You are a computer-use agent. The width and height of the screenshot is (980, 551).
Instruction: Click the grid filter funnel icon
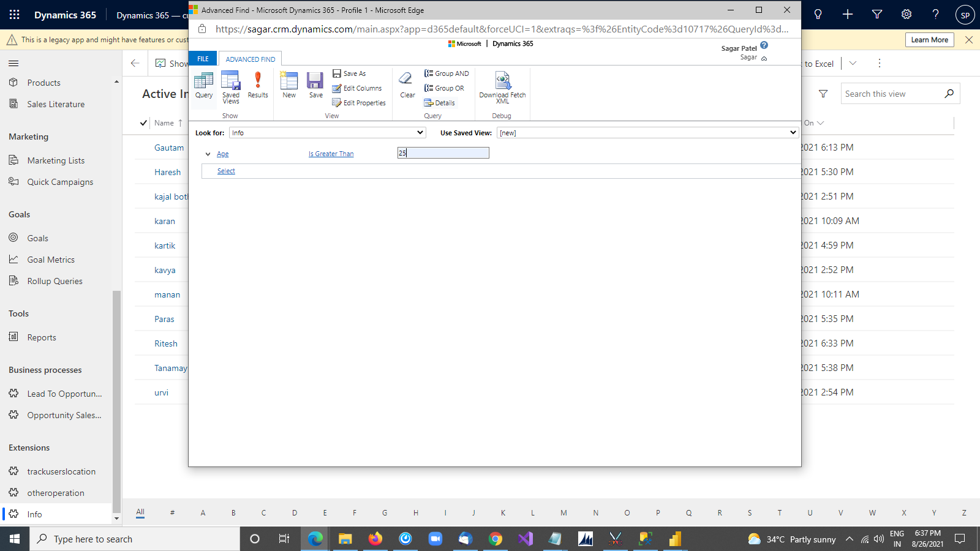click(x=823, y=94)
